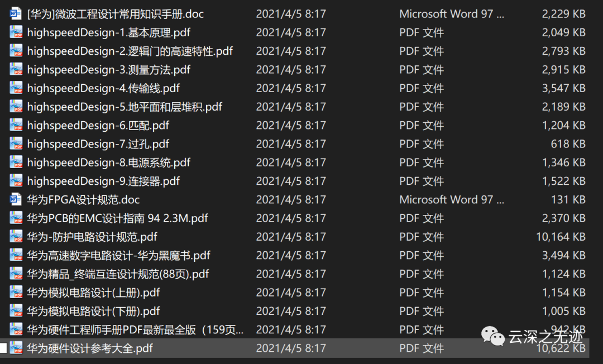The height and width of the screenshot is (364, 603).
Task: Click the PDF icon of highspeedDesign-9.连接器.pdf
Action: click(16, 181)
